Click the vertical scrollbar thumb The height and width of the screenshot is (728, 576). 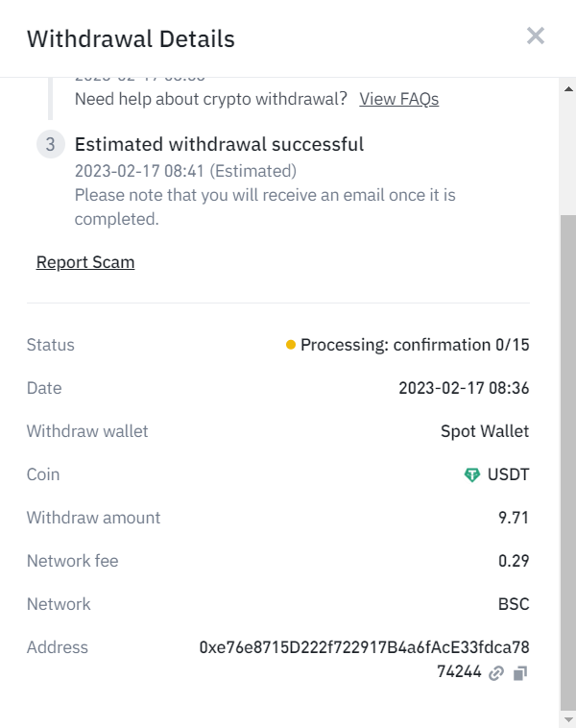pyautogui.click(x=568, y=463)
